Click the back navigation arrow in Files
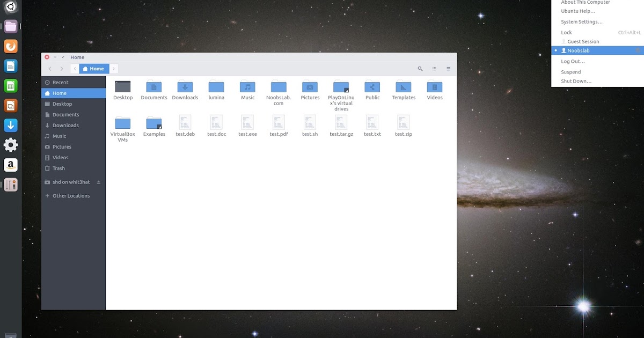 pos(50,69)
